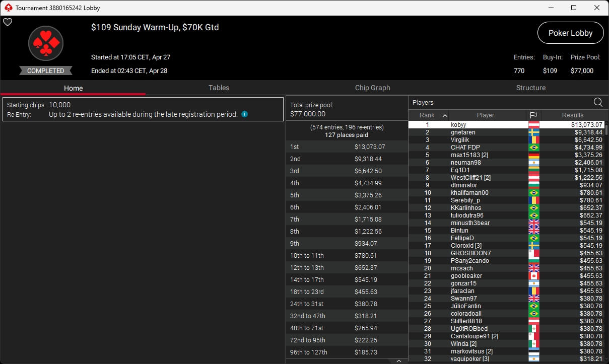609x364 pixels.
Task: Click CHAT FDP's Brazil flag icon
Action: click(x=533, y=147)
